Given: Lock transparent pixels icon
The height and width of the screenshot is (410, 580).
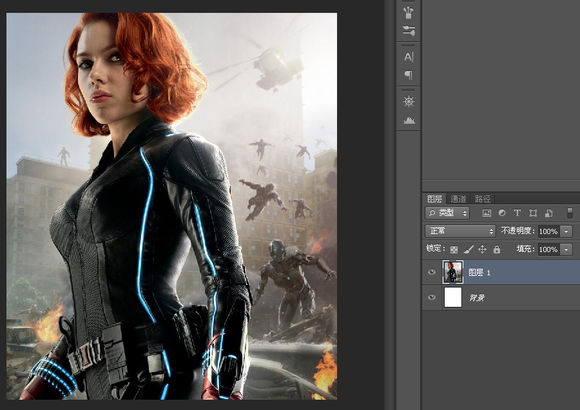Looking at the screenshot, I should coord(454,250).
